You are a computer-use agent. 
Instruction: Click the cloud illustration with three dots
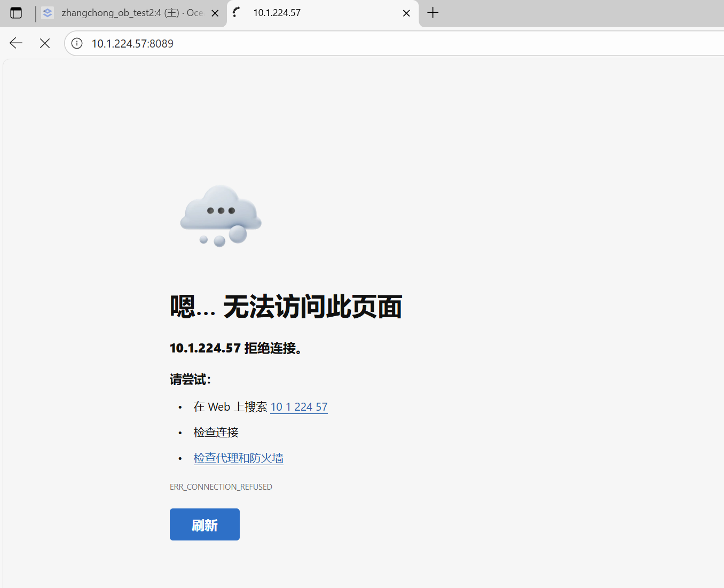click(221, 216)
